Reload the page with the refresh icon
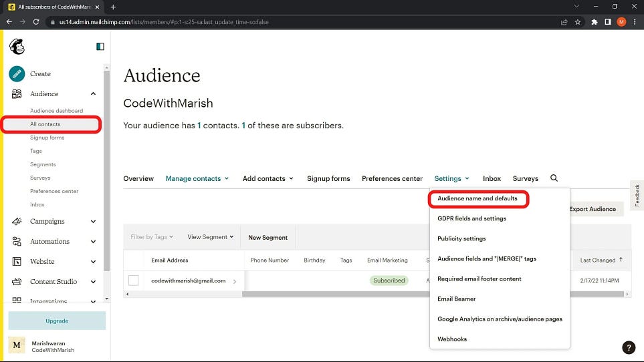 (36, 22)
